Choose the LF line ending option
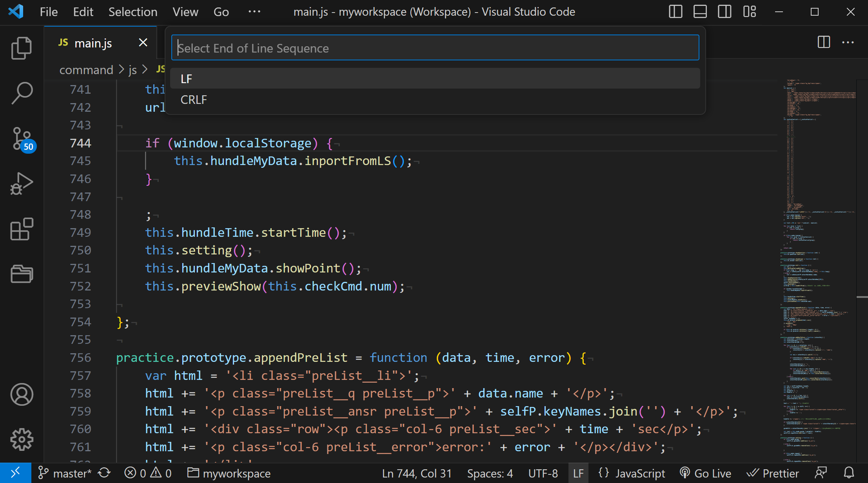Screen dimensions: 868x483 tap(435, 78)
